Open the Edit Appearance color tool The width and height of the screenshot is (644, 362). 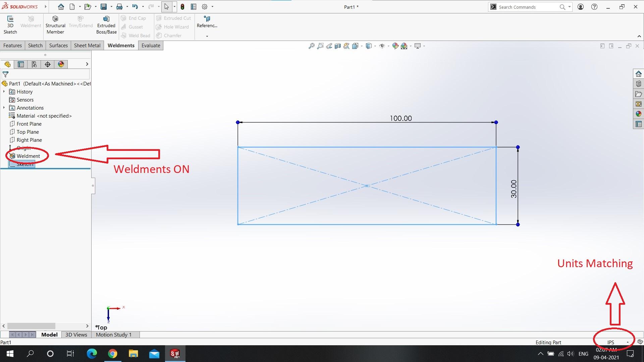tap(395, 46)
